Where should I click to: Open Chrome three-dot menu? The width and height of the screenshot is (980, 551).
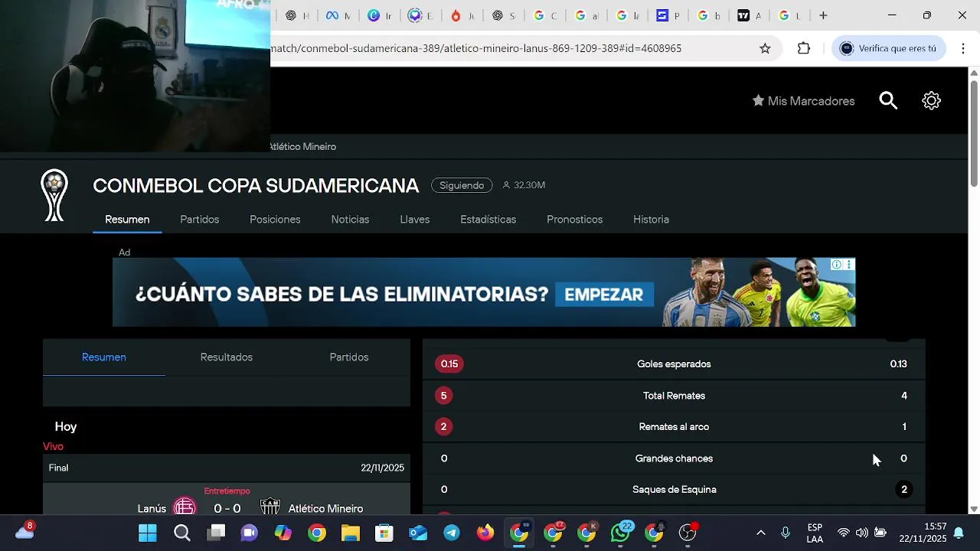point(963,48)
